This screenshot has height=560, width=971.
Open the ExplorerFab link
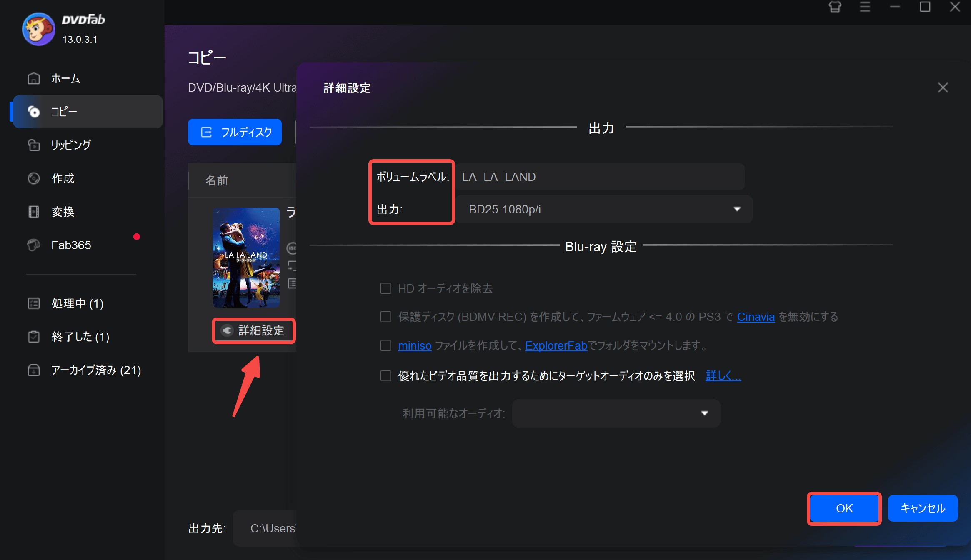556,345
